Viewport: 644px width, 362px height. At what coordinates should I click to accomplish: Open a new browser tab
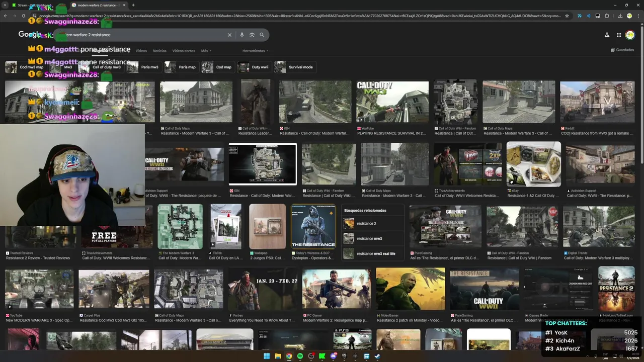tap(133, 5)
